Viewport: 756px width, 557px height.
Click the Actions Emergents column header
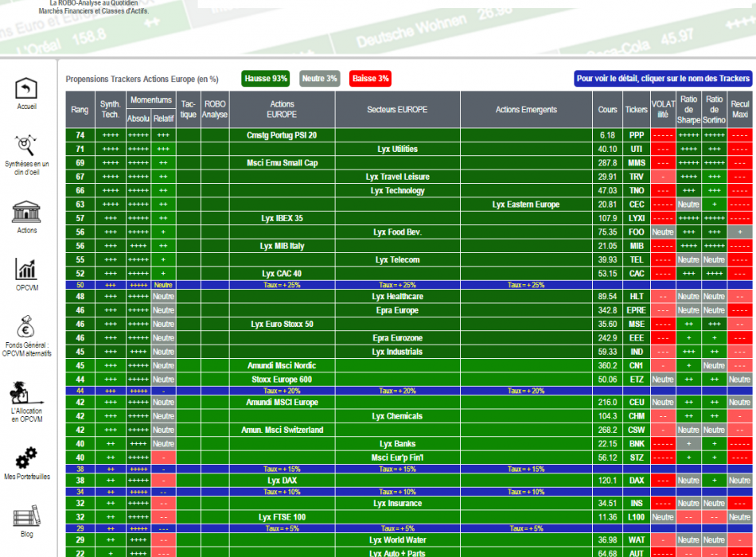tap(526, 110)
